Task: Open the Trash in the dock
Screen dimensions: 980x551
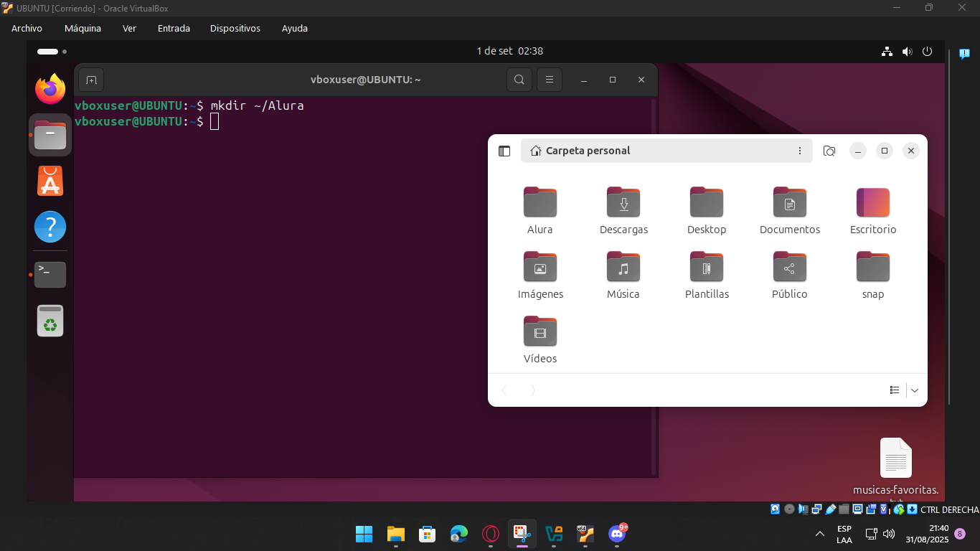Action: point(50,321)
